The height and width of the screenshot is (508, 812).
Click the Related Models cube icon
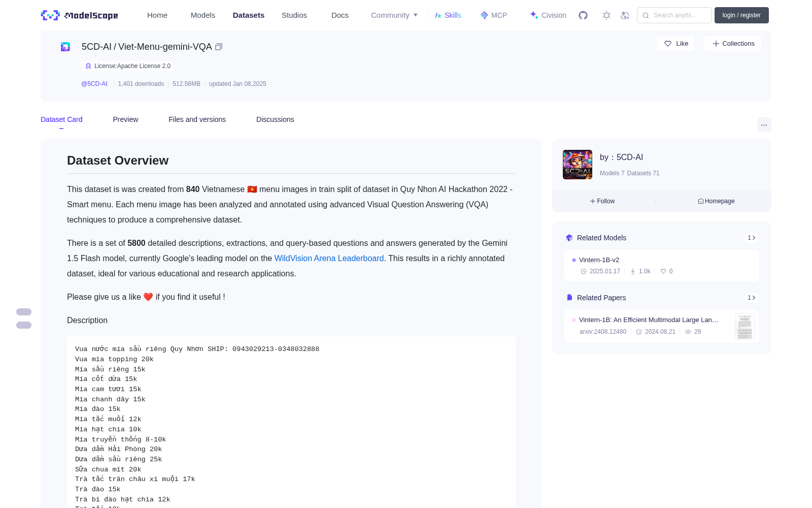569,238
